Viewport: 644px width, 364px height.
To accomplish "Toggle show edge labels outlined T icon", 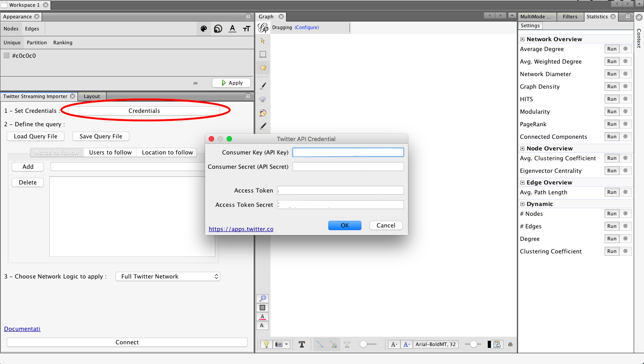I will tap(347, 344).
